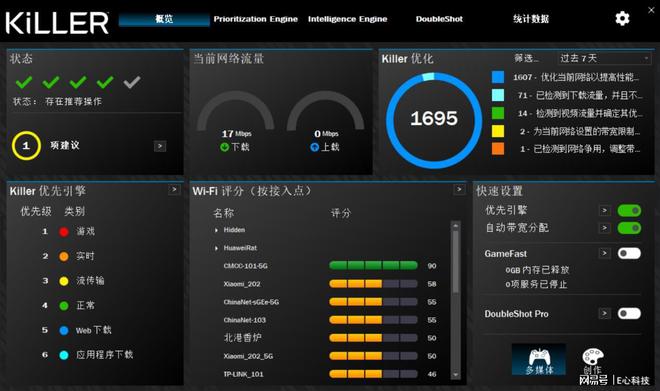Click the 1 network contention legend entry
Screen dimensions: 660x391
click(x=580, y=149)
